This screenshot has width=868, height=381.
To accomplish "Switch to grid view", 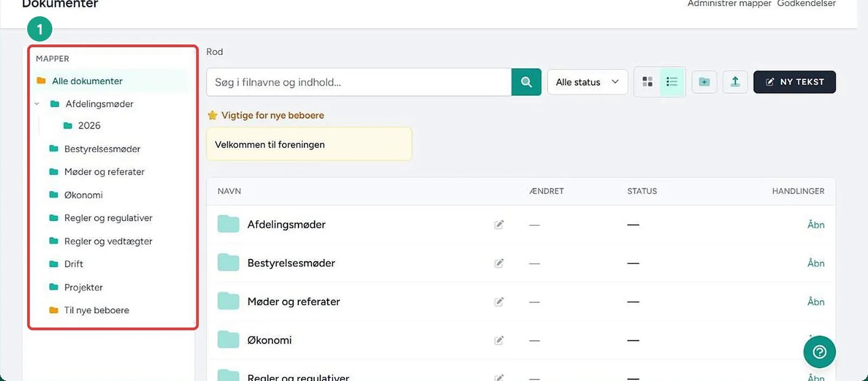I will coord(647,82).
